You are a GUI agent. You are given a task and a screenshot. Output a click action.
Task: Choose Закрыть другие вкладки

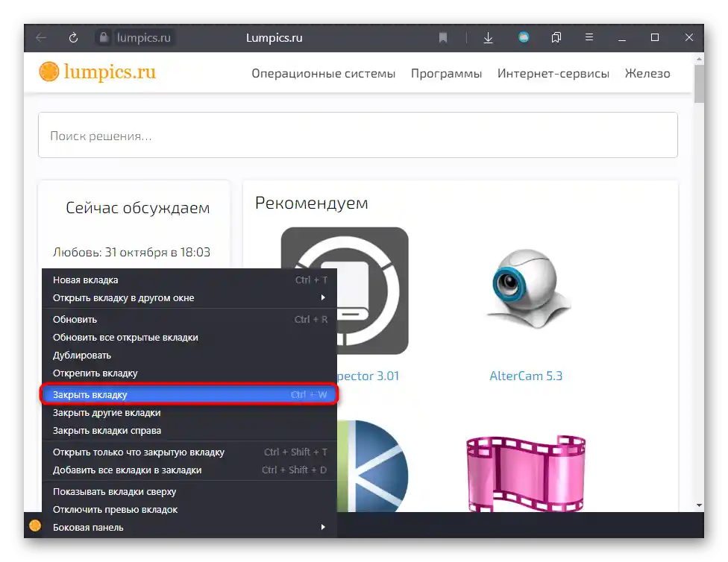(189, 413)
